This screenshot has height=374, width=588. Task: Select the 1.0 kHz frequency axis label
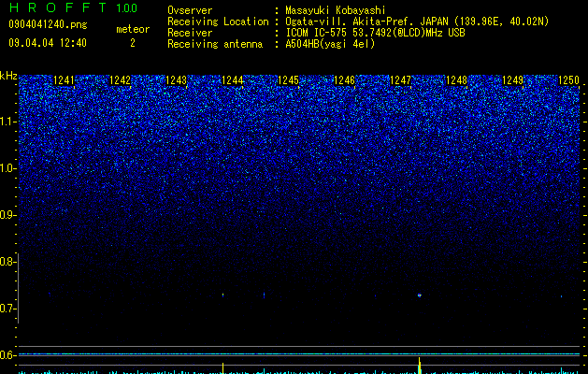point(8,168)
